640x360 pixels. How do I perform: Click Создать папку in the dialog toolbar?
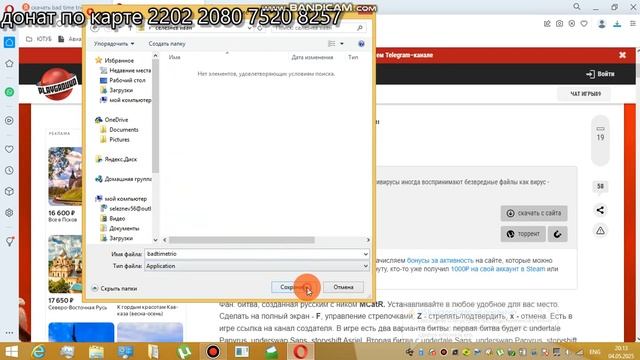click(x=167, y=43)
